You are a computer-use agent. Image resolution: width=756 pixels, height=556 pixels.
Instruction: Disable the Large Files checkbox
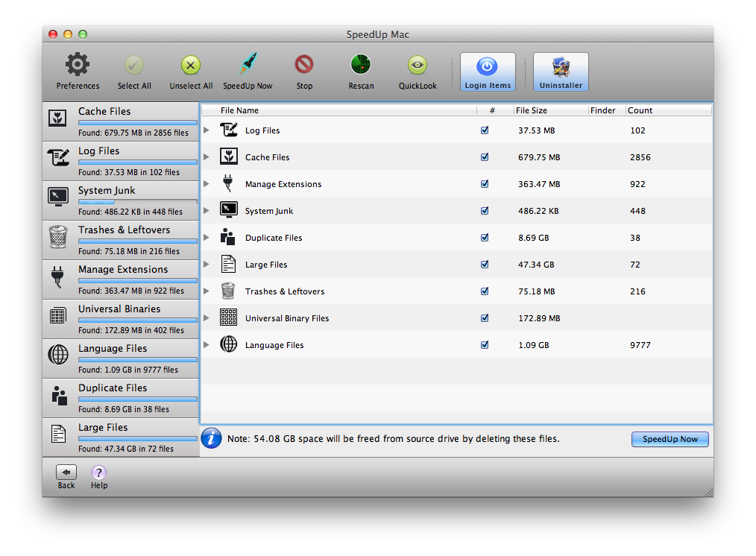tap(485, 264)
